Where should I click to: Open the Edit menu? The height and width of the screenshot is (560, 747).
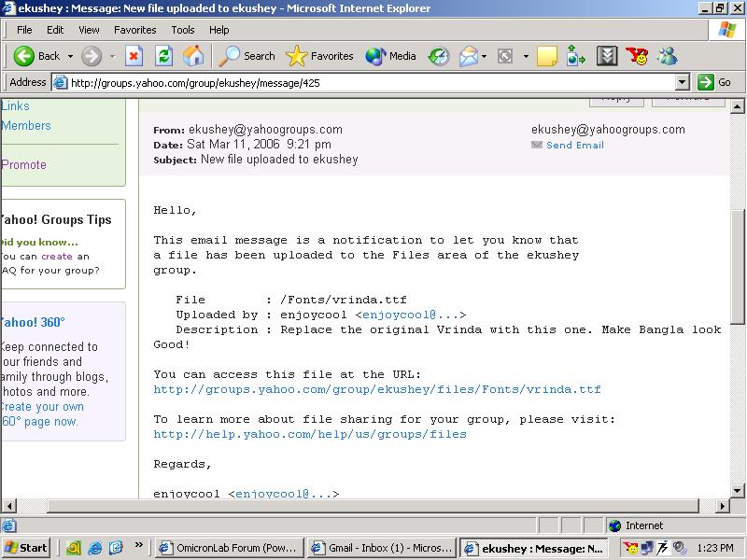point(55,30)
